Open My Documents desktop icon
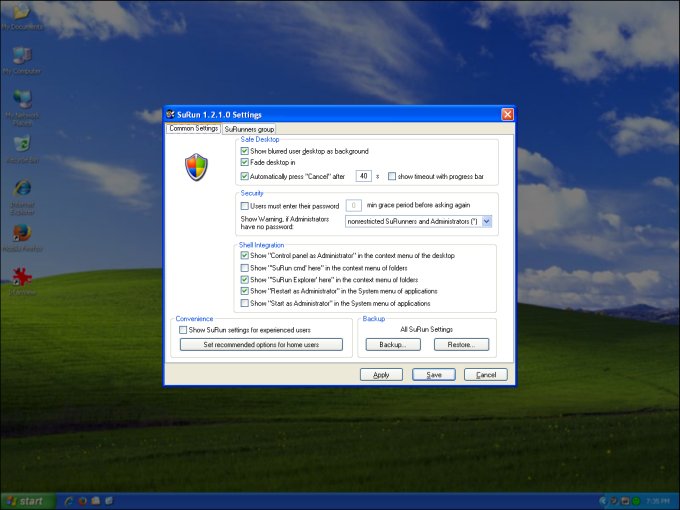 pos(20,14)
